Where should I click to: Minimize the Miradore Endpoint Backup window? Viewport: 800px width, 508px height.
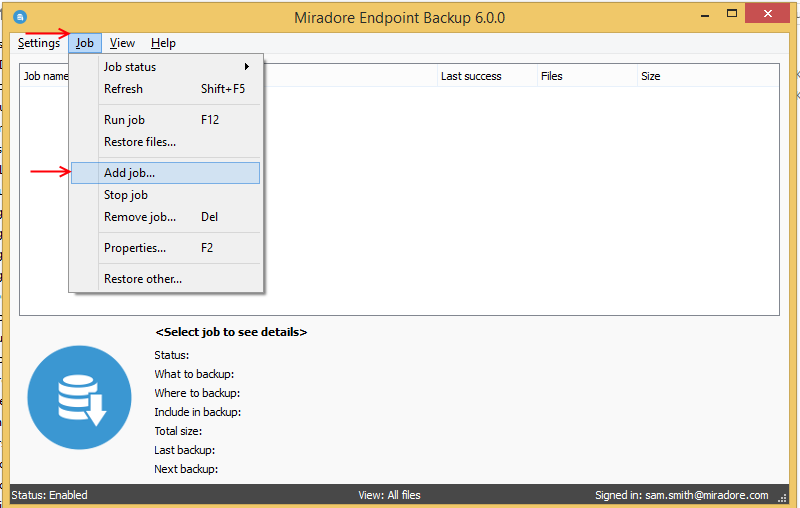pos(705,15)
